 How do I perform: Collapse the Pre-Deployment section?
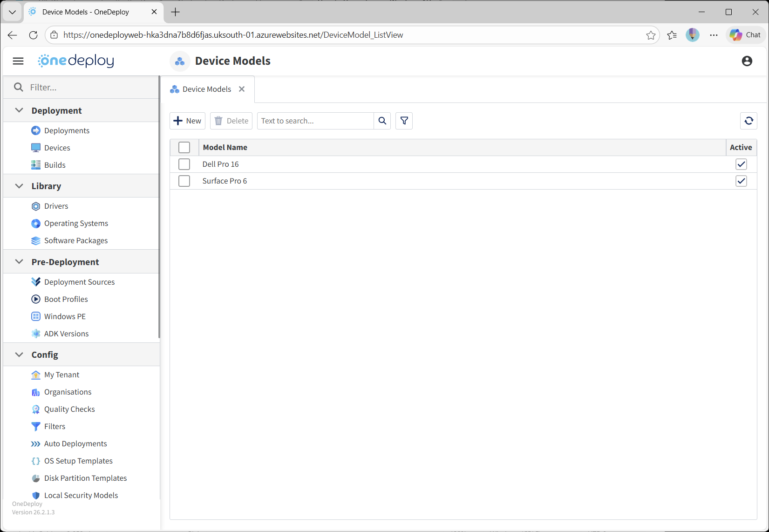pos(19,262)
